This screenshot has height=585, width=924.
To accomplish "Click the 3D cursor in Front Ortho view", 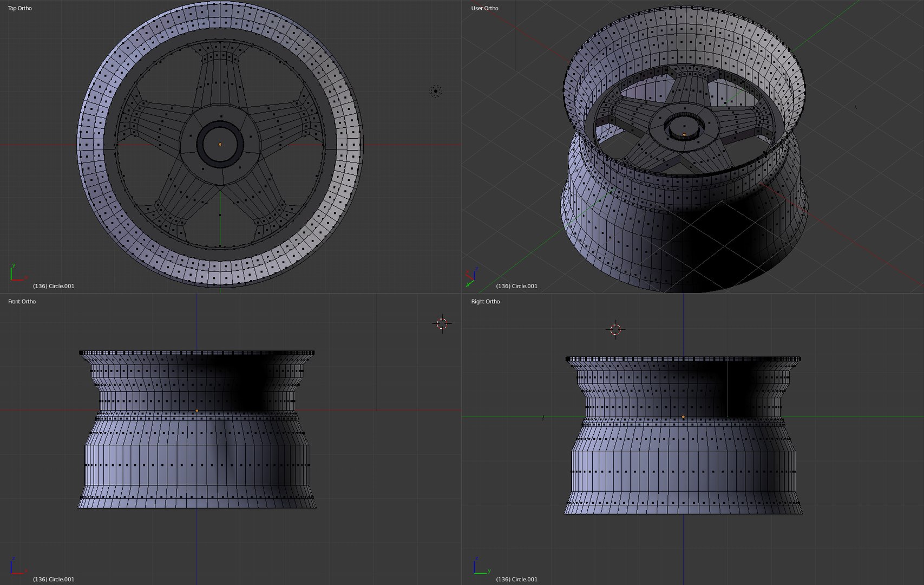I will (x=442, y=323).
